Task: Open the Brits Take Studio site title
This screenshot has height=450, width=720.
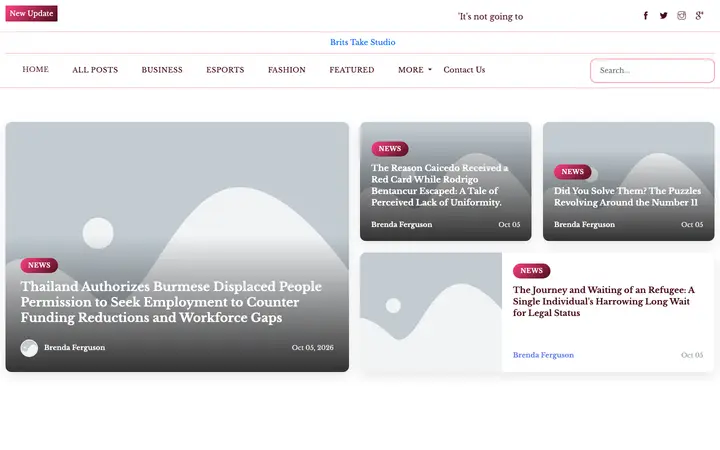Action: click(x=363, y=42)
